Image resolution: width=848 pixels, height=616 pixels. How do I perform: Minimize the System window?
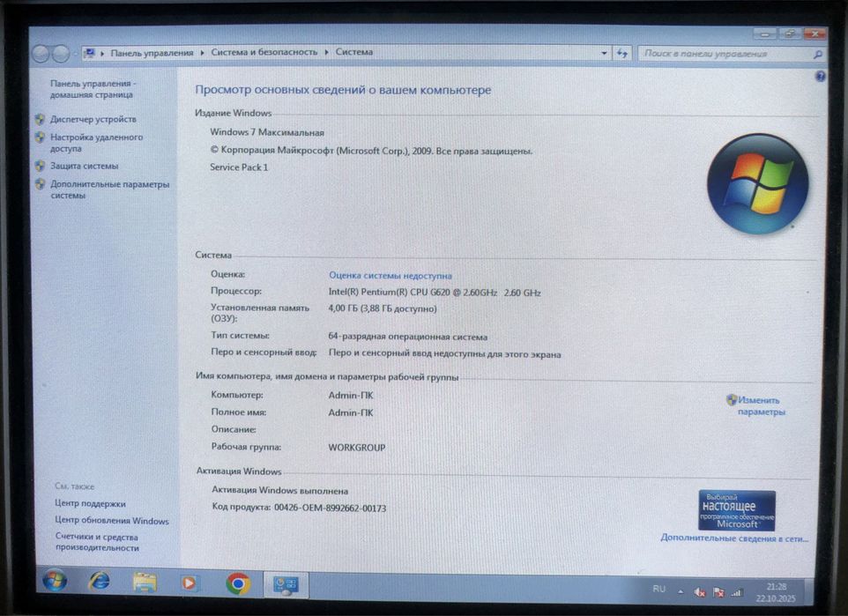[x=765, y=34]
